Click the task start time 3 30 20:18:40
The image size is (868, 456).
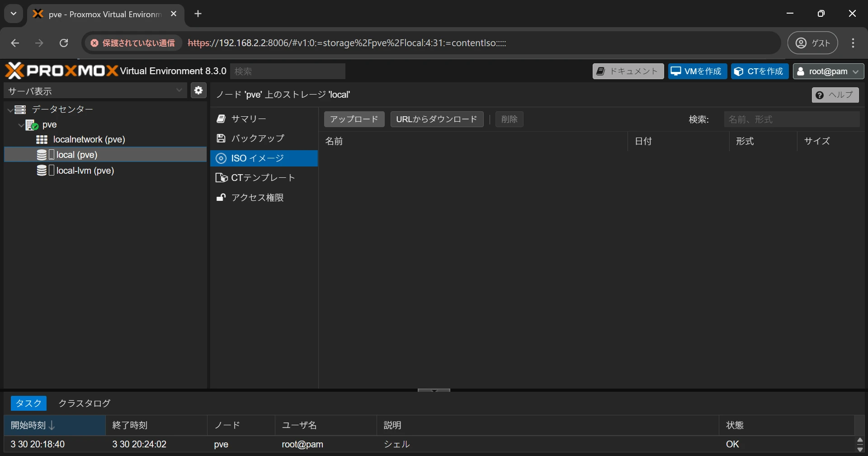pyautogui.click(x=38, y=444)
